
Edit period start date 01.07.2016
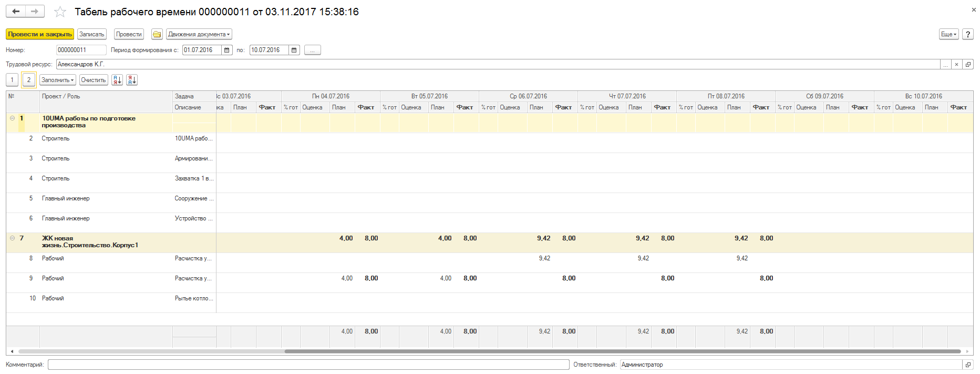point(202,50)
